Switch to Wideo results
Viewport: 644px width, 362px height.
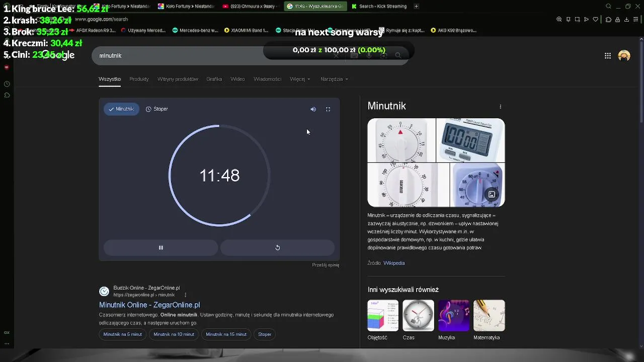click(237, 79)
